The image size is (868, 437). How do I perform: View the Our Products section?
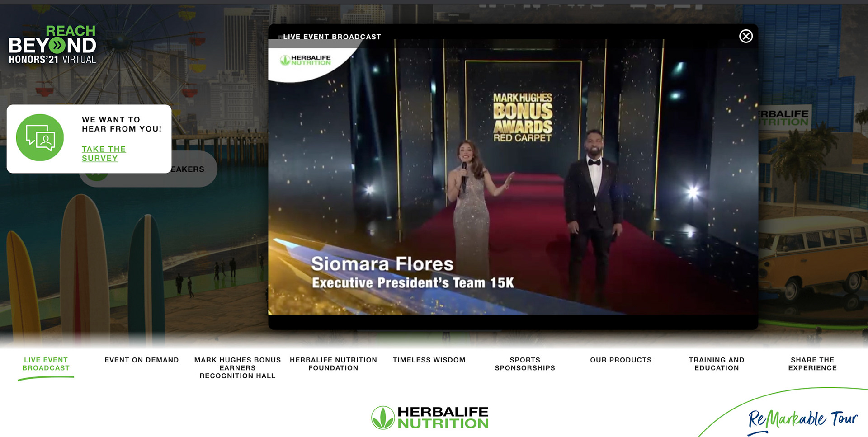pyautogui.click(x=621, y=360)
